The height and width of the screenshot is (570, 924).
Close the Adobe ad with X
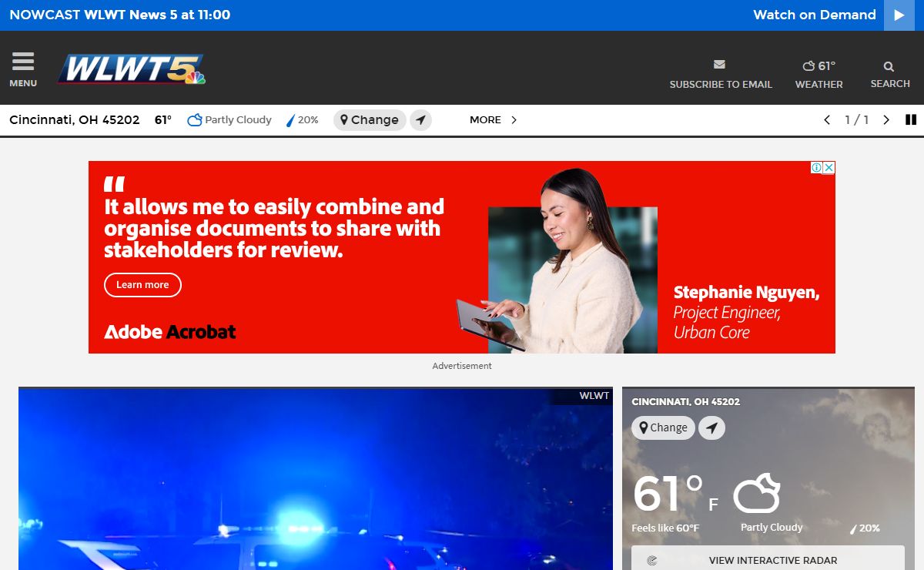click(x=829, y=167)
